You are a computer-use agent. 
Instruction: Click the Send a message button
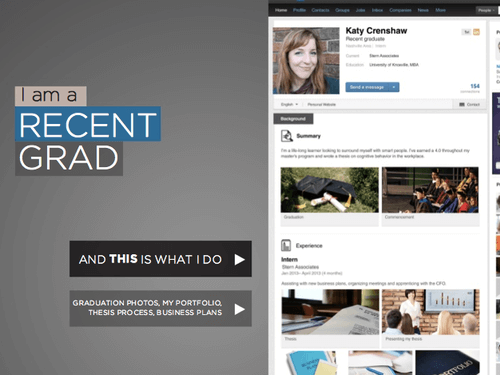(x=367, y=87)
